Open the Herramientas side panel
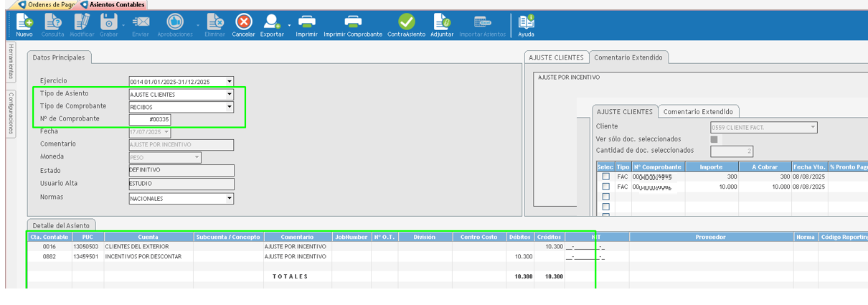The height and width of the screenshot is (305, 868). (x=11, y=62)
